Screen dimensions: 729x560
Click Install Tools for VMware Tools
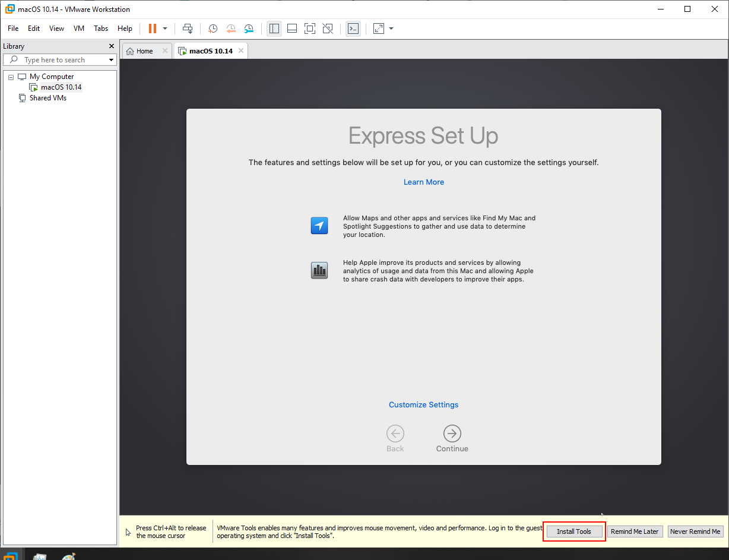(x=573, y=531)
